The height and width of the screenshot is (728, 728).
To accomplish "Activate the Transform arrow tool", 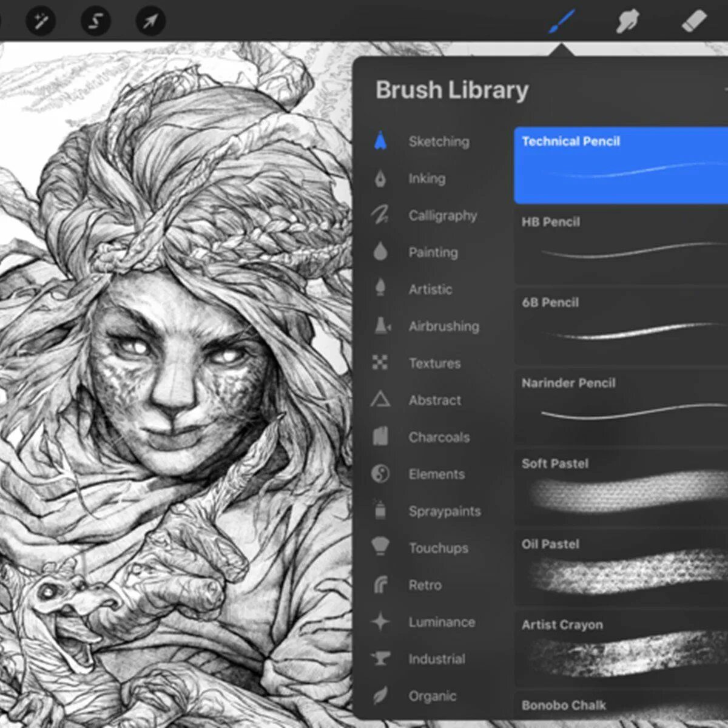I will tap(150, 21).
